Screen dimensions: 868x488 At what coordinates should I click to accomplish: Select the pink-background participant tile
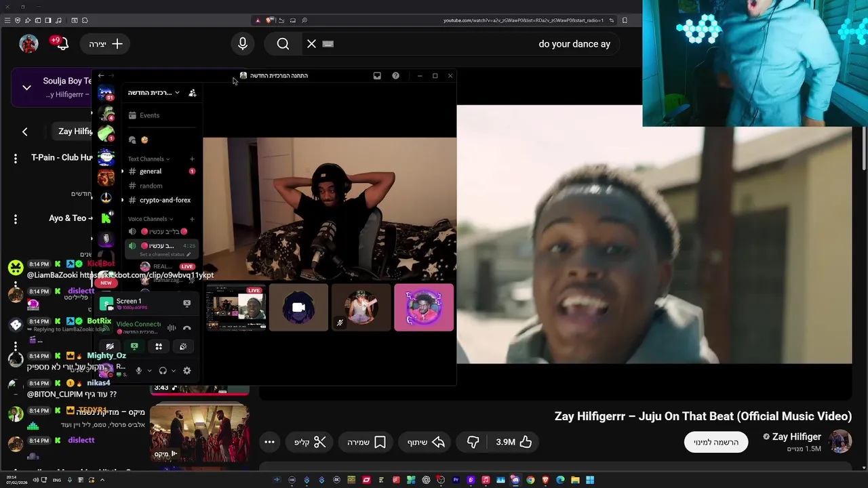tap(424, 308)
